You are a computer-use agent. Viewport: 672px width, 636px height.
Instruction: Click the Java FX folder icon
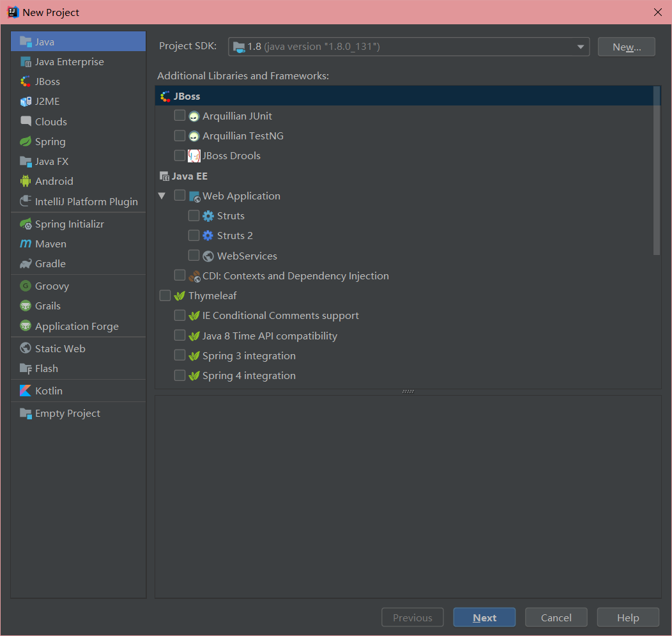click(26, 162)
